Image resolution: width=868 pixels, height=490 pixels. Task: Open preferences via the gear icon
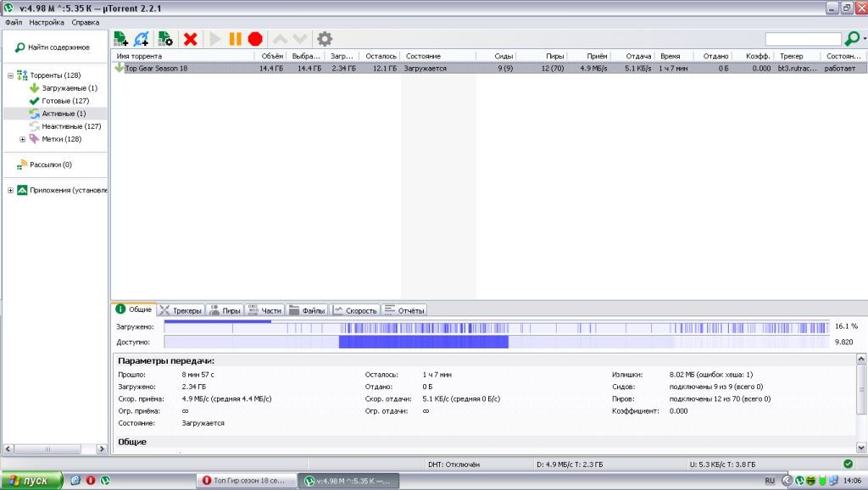(324, 39)
